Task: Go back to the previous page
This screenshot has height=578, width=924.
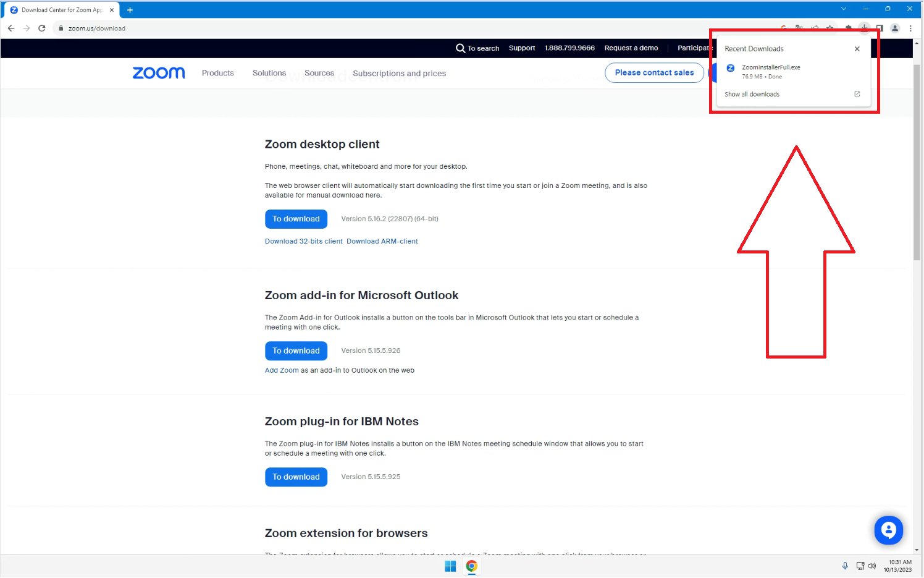Action: pyautogui.click(x=11, y=28)
